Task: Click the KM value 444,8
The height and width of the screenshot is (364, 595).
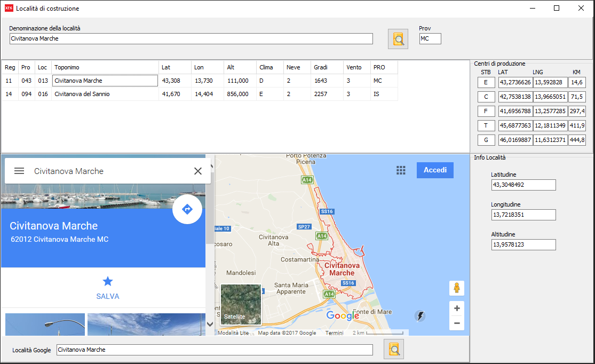Action: pyautogui.click(x=577, y=140)
